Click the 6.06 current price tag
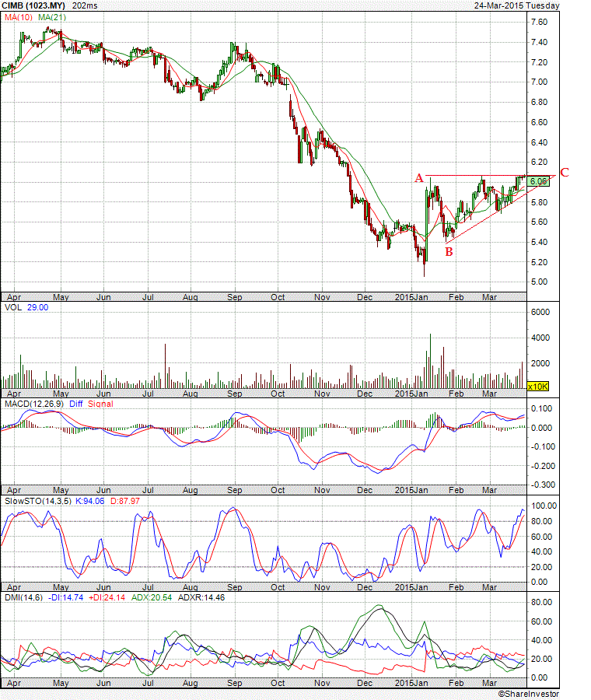 coord(538,181)
